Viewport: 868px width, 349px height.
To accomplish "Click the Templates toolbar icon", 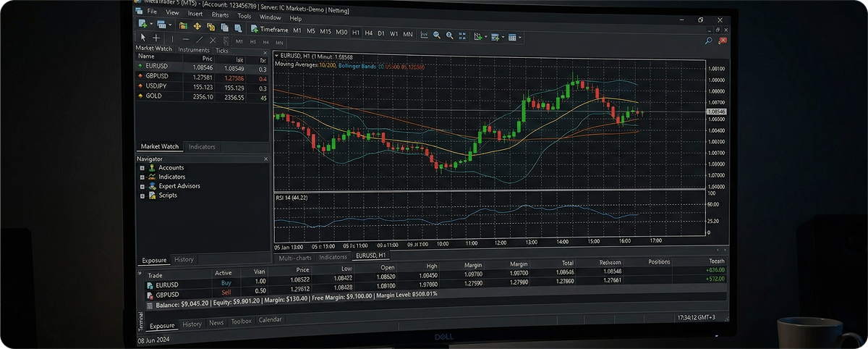I will tap(495, 37).
